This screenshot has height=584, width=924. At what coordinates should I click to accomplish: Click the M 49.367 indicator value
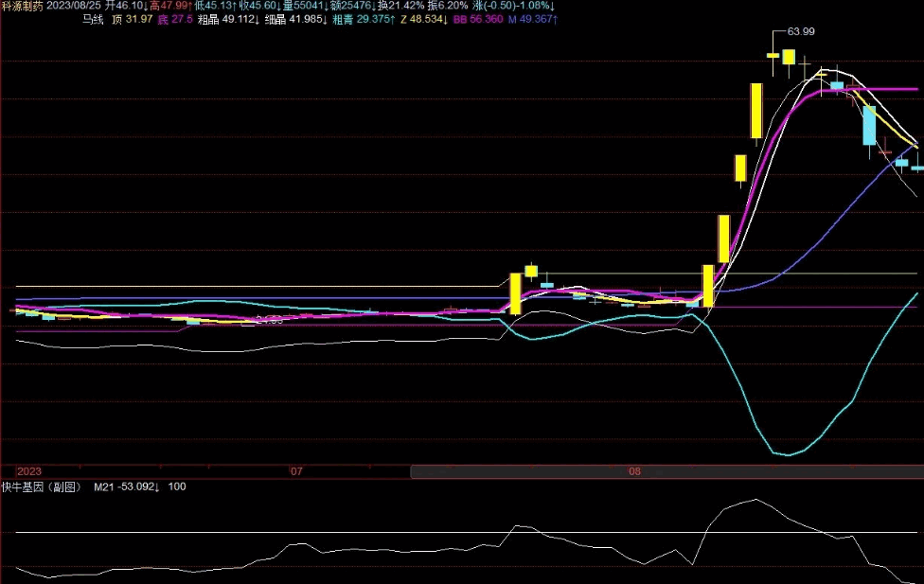[x=533, y=20]
